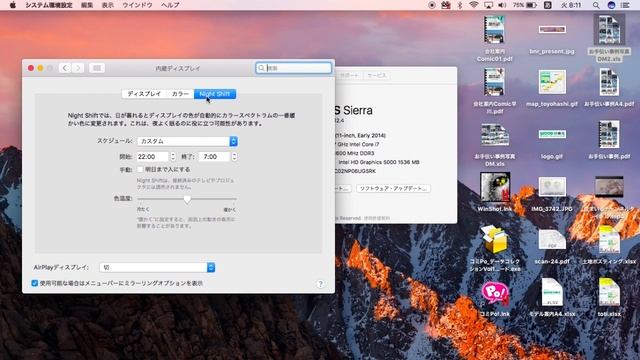Viewport: 640px width, 360px height.
Task: Select WinShot.lnk on desktop
Action: pos(494,192)
